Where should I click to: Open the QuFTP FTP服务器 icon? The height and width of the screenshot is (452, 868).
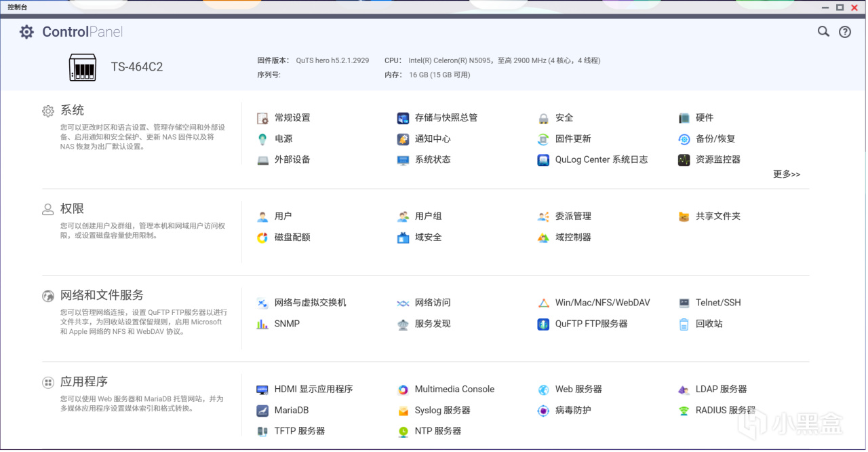pyautogui.click(x=543, y=324)
